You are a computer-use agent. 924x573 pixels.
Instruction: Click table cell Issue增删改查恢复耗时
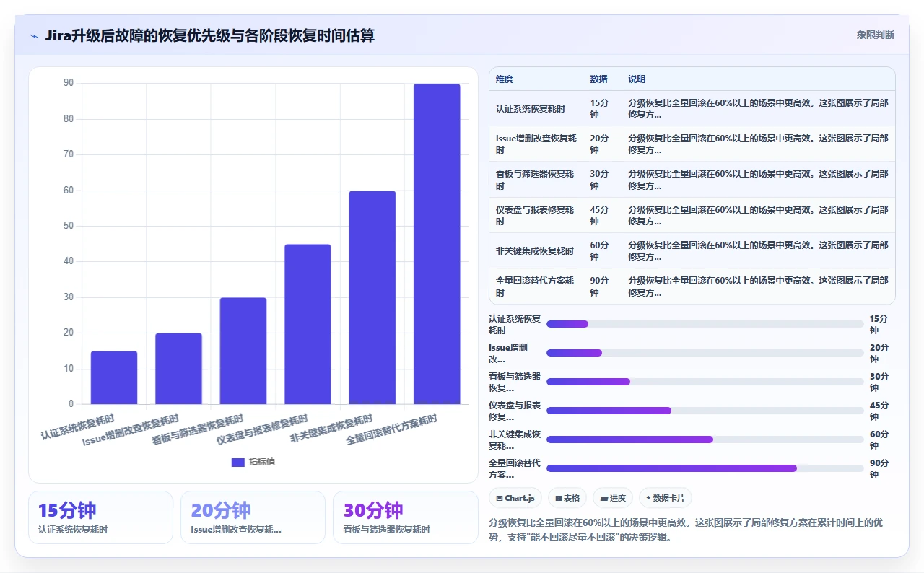(x=536, y=144)
